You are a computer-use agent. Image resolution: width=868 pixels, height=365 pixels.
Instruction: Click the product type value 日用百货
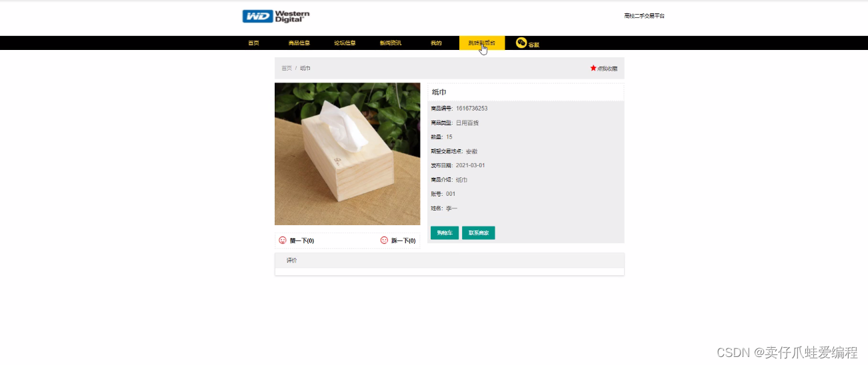click(467, 123)
